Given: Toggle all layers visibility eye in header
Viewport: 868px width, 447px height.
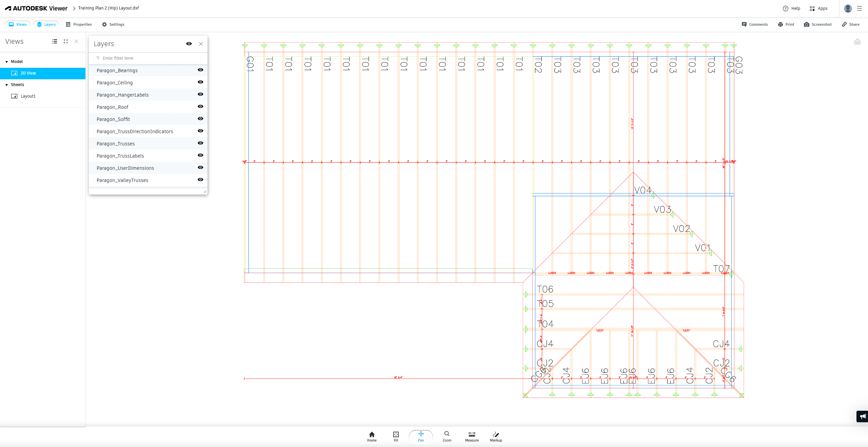Looking at the screenshot, I should click(x=189, y=44).
